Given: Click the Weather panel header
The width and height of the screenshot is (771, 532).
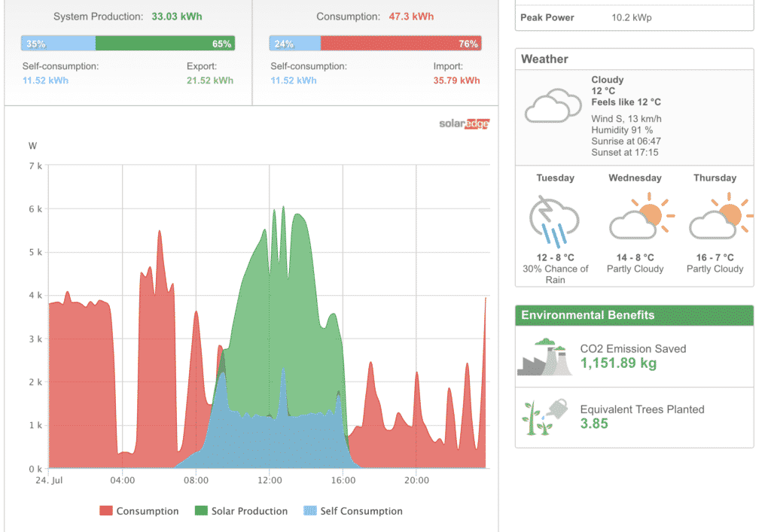Looking at the screenshot, I should pos(634,59).
